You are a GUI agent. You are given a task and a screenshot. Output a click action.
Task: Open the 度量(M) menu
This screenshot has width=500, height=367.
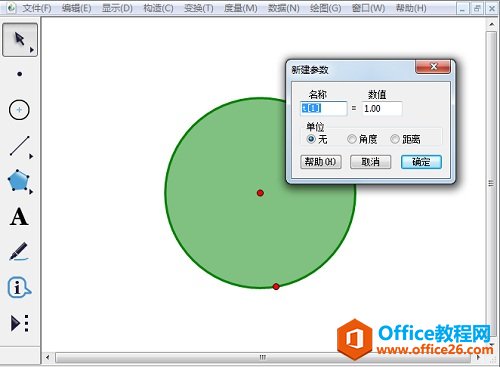(241, 8)
